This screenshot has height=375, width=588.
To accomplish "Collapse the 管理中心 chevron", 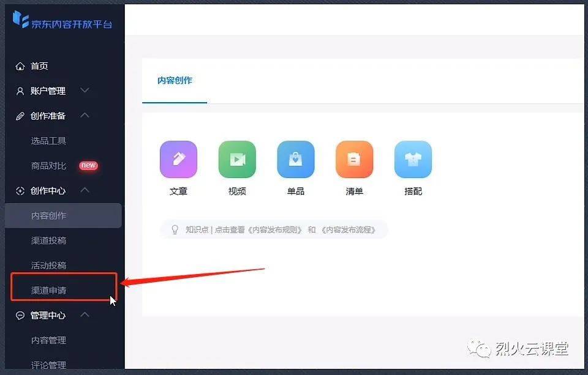I will [x=85, y=314].
